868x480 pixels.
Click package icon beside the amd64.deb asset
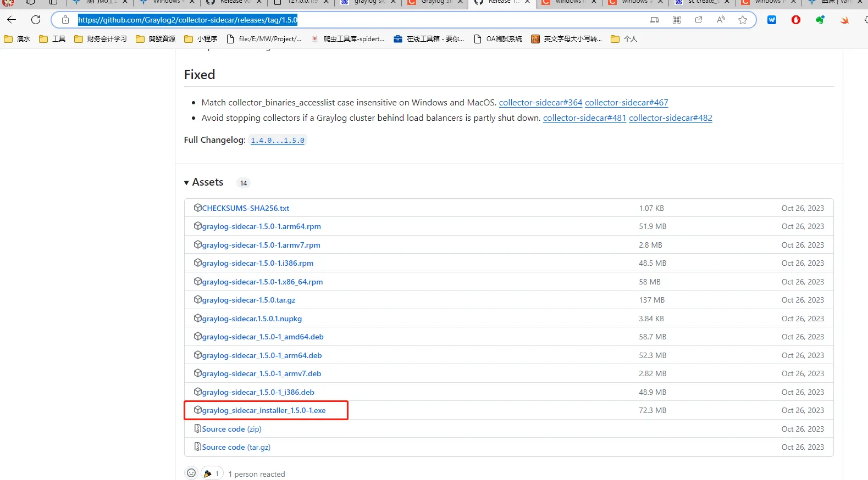click(x=198, y=336)
